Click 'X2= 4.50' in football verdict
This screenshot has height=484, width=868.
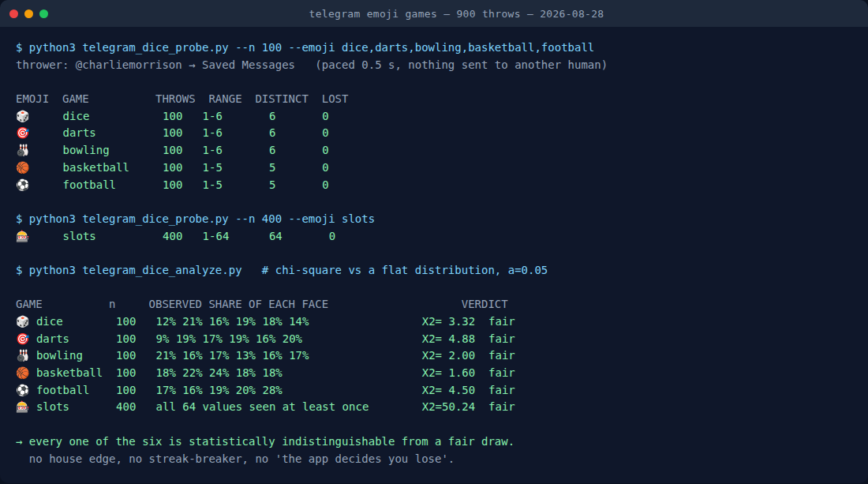pyautogui.click(x=448, y=390)
